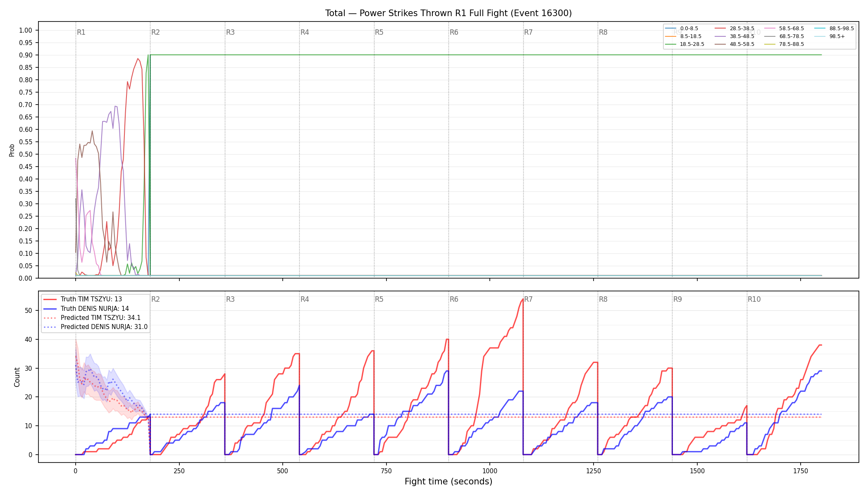This screenshot has height=496, width=868.
Task: Click the chart title mentioning Event 16300
Action: pos(448,13)
